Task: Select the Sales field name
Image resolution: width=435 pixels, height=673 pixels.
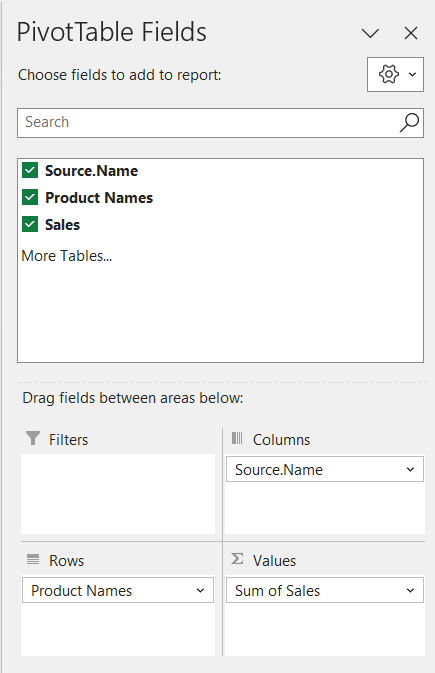Action: [63, 225]
